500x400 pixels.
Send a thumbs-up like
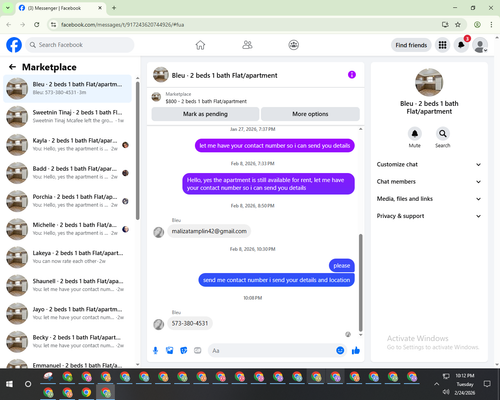[356, 350]
